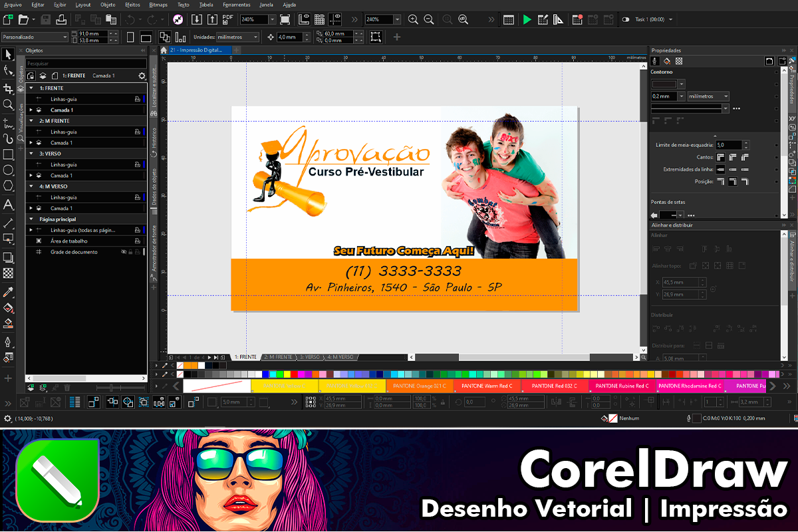The height and width of the screenshot is (532, 798).
Task: Select the Text tool
Action: (8, 205)
